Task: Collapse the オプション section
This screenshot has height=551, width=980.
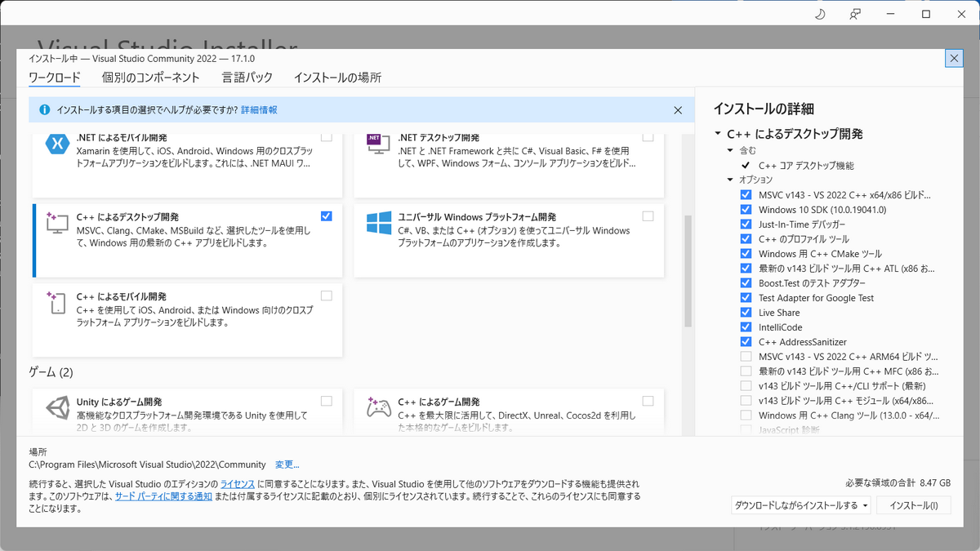Action: pos(730,180)
